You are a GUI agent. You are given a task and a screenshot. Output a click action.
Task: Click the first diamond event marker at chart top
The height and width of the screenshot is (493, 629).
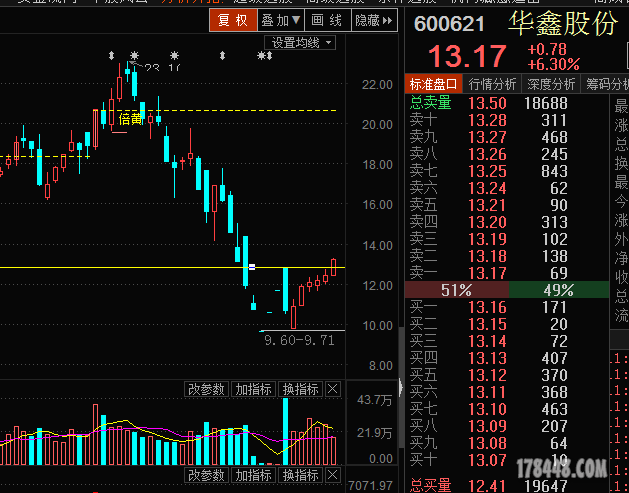click(x=112, y=55)
